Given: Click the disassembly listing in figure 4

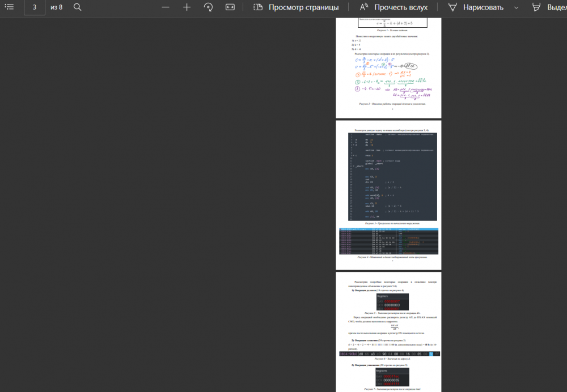Looking at the screenshot, I should coord(388,241).
